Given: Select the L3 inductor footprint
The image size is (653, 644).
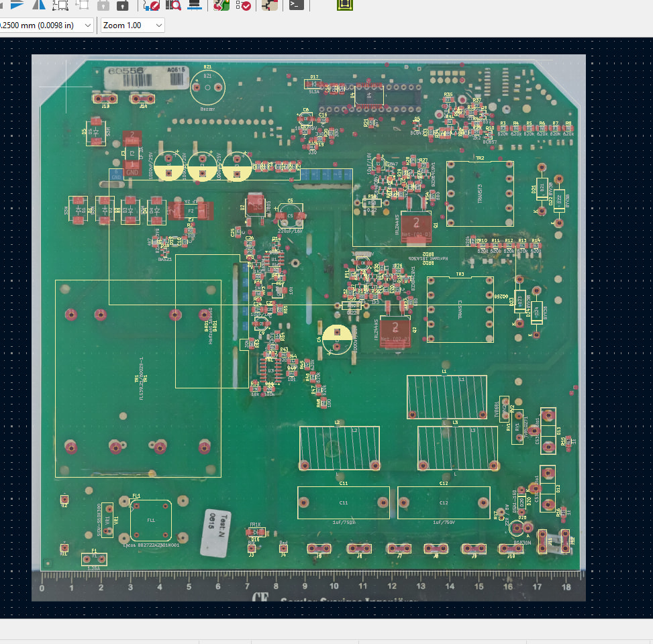Looking at the screenshot, I should (457, 448).
